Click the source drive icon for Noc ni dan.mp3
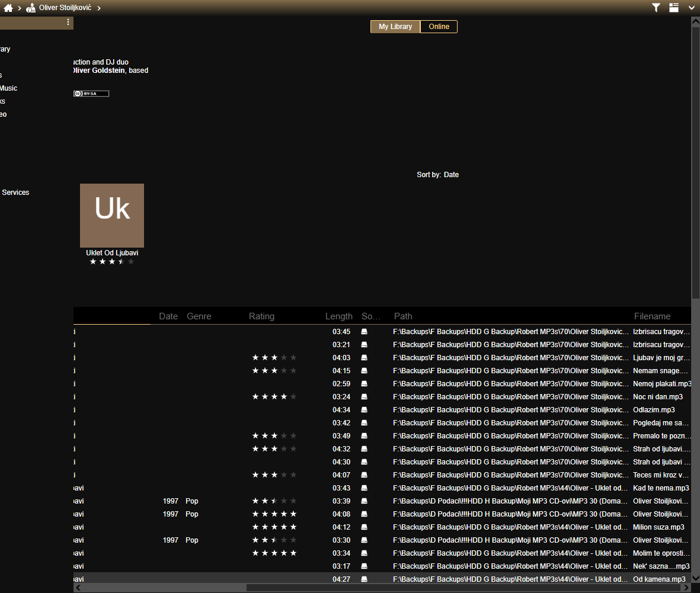700x593 pixels. coord(365,397)
